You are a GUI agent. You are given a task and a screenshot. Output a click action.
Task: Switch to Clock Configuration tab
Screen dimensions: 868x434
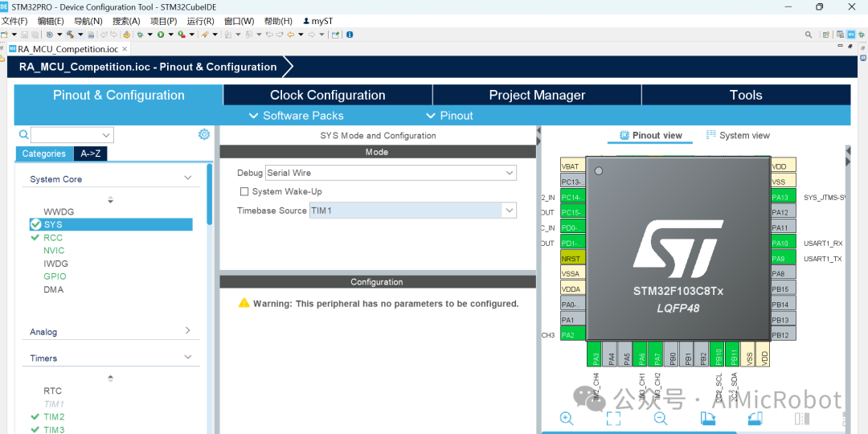click(328, 95)
